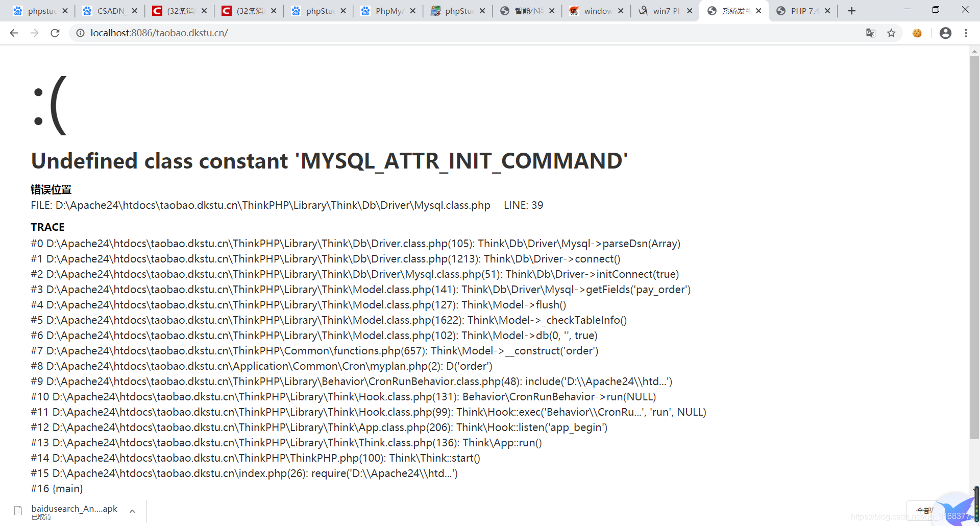Click the cookie extension icon

pos(917,33)
